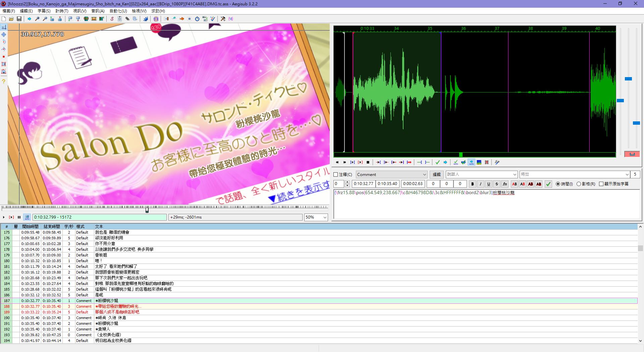Open font chooser fn button
The height and width of the screenshot is (352, 644).
(x=505, y=184)
